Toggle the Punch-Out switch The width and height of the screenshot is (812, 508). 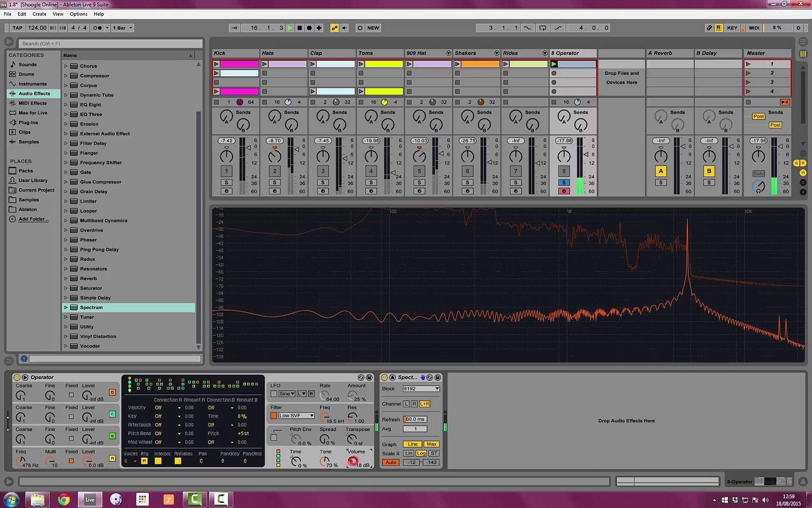(558, 28)
